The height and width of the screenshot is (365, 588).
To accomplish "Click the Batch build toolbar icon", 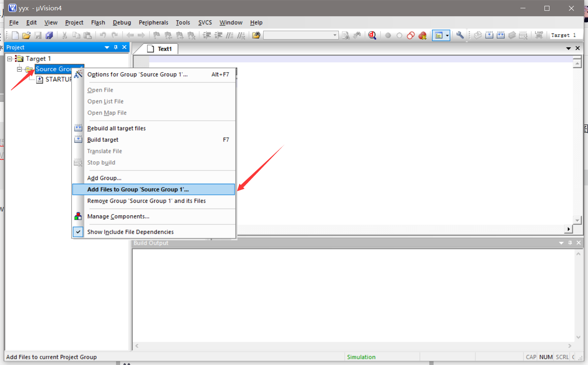I will (512, 35).
